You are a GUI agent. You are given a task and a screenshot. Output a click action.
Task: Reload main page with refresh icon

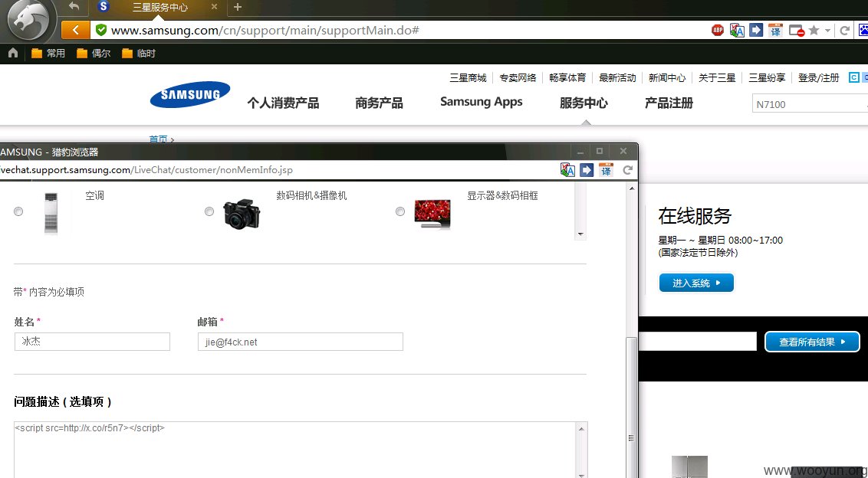click(x=845, y=31)
